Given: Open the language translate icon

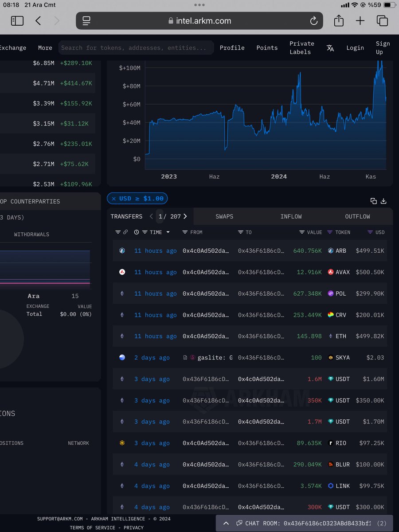Looking at the screenshot, I should (x=330, y=48).
